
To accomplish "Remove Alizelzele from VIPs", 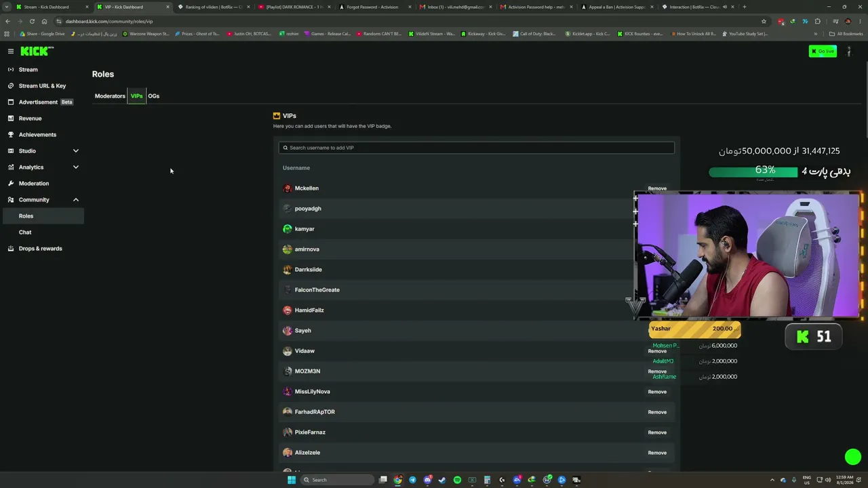I will tap(657, 453).
